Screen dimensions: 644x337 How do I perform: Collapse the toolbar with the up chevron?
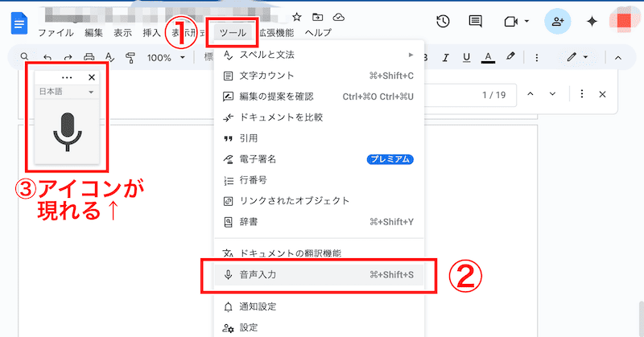click(x=618, y=57)
